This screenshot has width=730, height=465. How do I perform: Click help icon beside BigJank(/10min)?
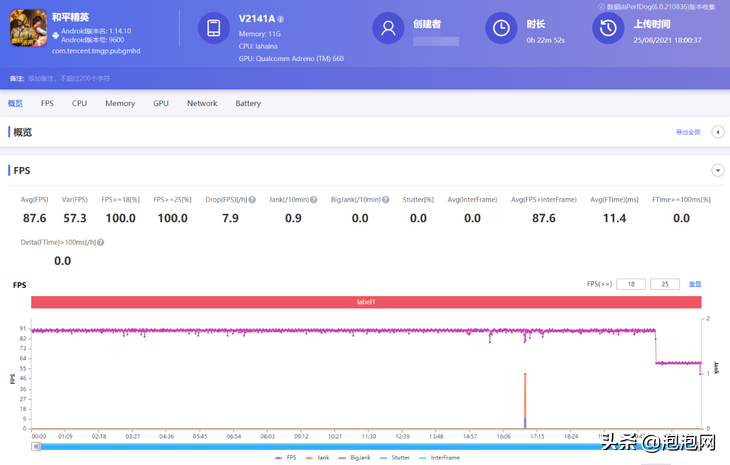pos(385,200)
